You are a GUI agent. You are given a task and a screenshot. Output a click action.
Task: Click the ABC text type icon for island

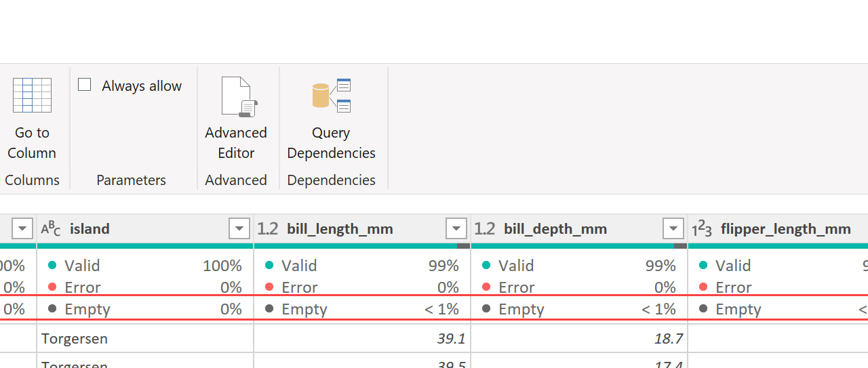click(51, 229)
